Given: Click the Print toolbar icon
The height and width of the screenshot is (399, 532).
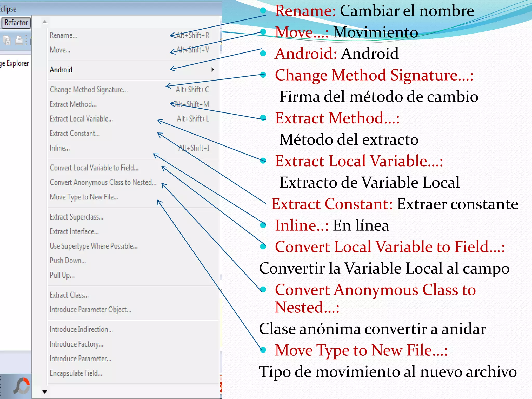Looking at the screenshot, I should [19, 40].
